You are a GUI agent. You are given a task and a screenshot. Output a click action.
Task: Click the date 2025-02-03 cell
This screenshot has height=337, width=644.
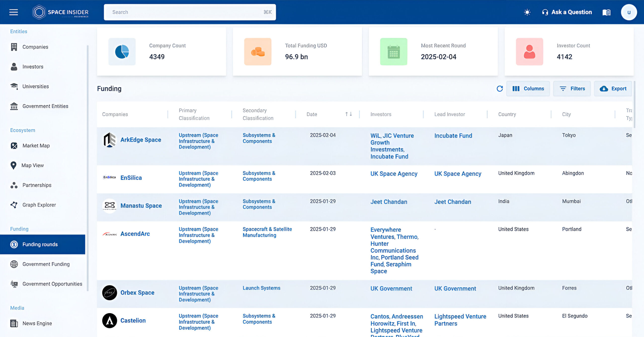coord(323,173)
